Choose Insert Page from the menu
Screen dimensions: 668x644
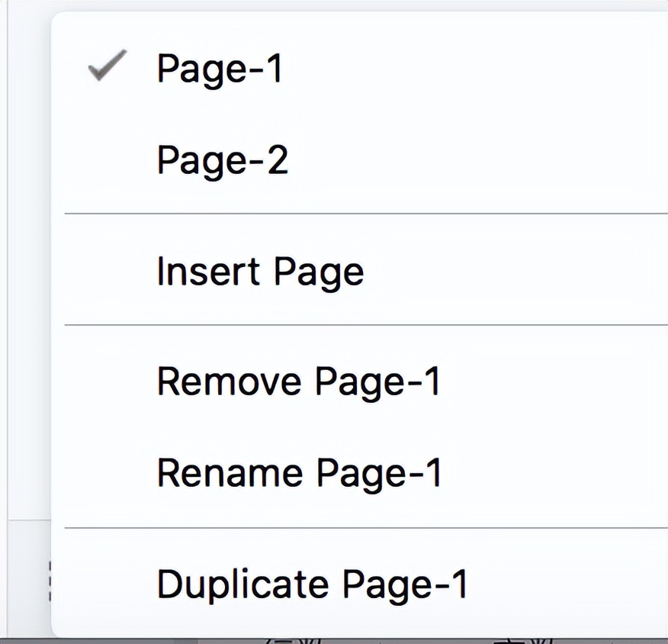pyautogui.click(x=260, y=272)
